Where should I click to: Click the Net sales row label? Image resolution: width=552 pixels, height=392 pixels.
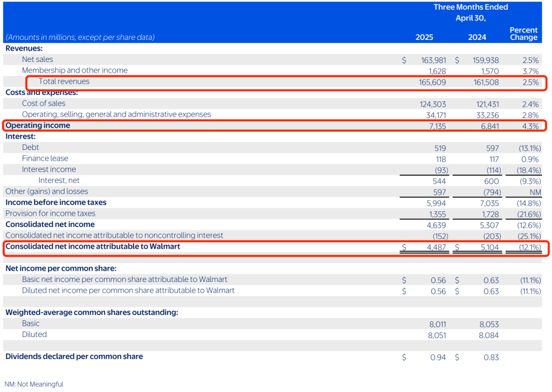[x=37, y=59]
